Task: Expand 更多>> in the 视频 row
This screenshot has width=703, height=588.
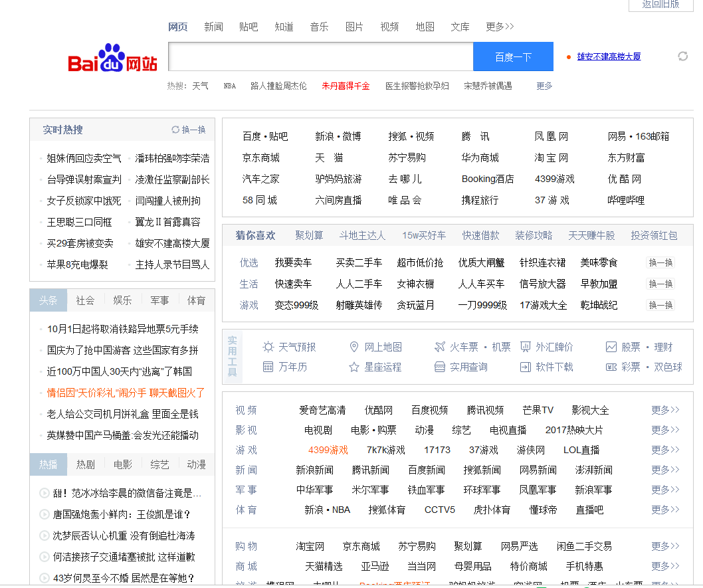Action: (665, 410)
